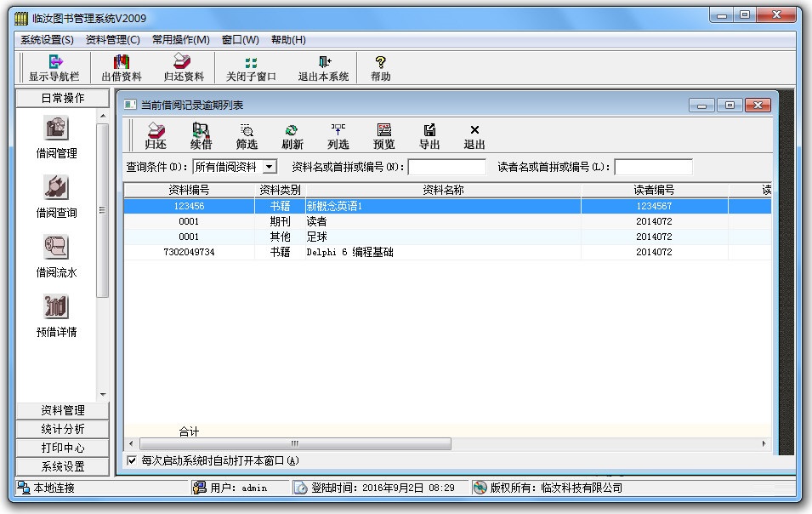Open the 系统设置(S) menu

(x=47, y=40)
